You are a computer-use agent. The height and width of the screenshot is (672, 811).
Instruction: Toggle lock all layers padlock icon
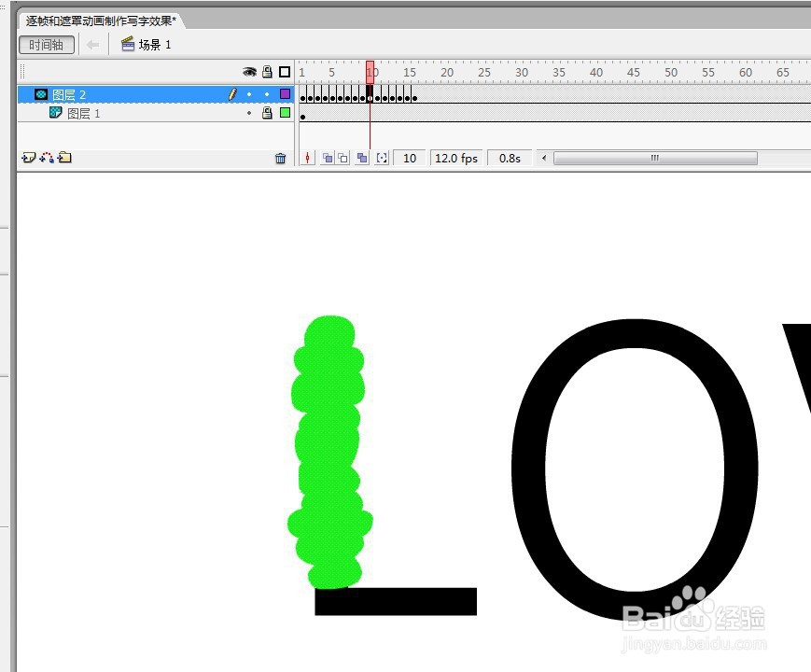click(x=267, y=71)
